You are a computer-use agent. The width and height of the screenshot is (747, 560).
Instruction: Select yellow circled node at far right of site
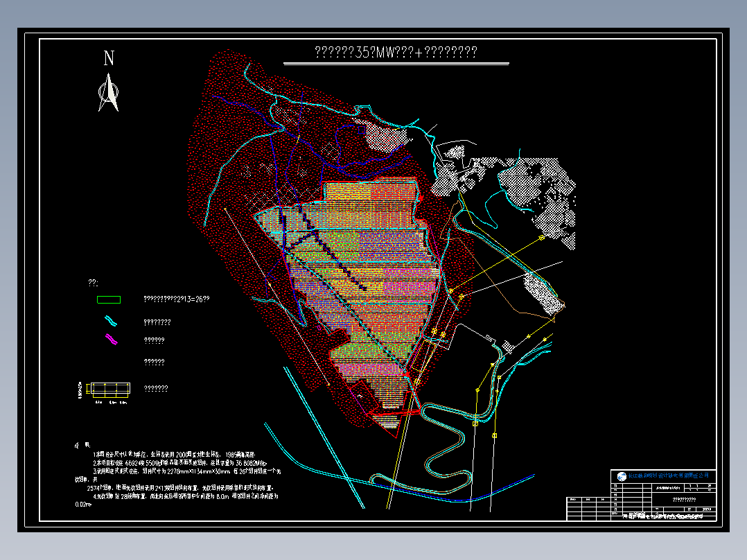click(x=542, y=238)
